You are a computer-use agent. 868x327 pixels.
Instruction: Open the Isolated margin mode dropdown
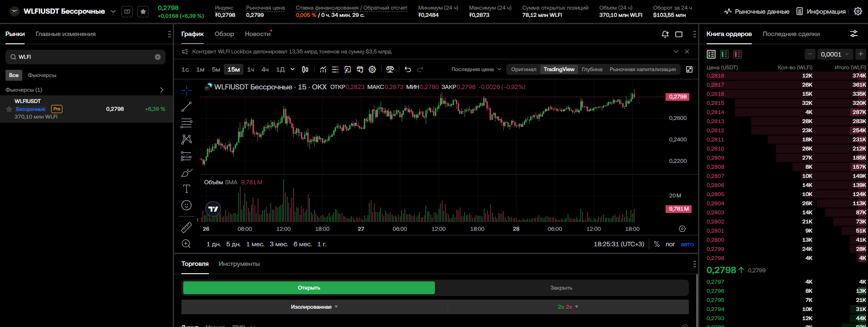[315, 307]
